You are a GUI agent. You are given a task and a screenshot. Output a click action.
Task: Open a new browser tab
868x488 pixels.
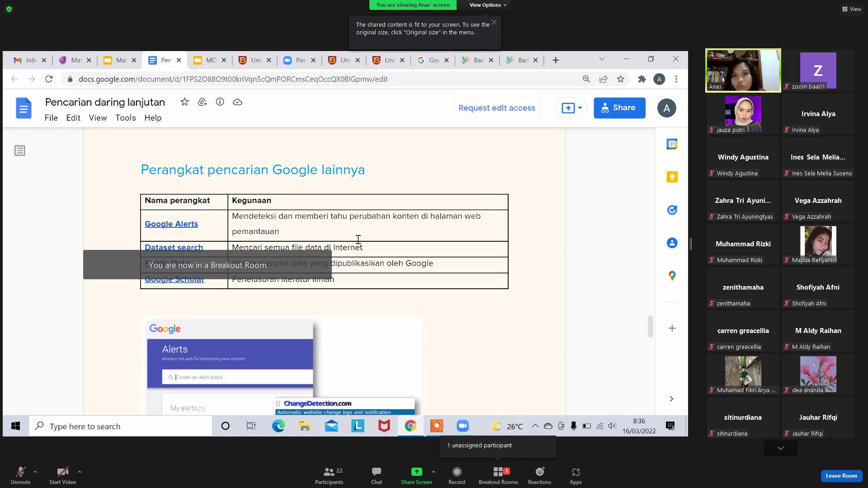point(556,60)
